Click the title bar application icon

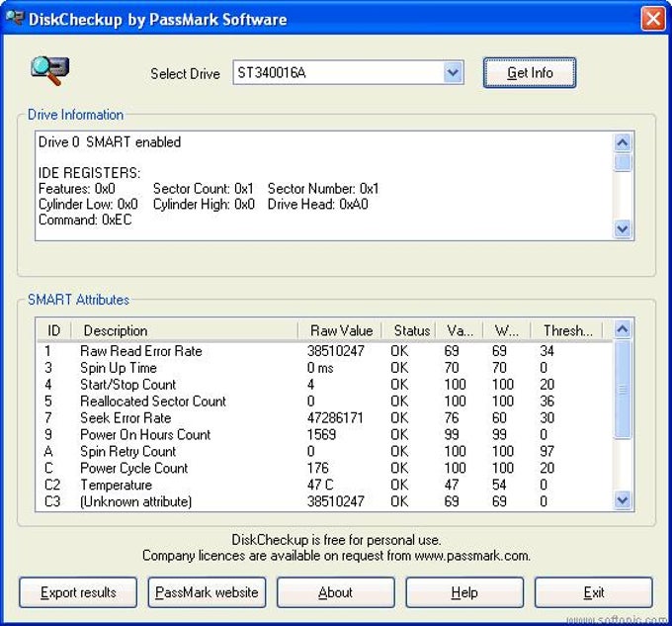click(15, 18)
